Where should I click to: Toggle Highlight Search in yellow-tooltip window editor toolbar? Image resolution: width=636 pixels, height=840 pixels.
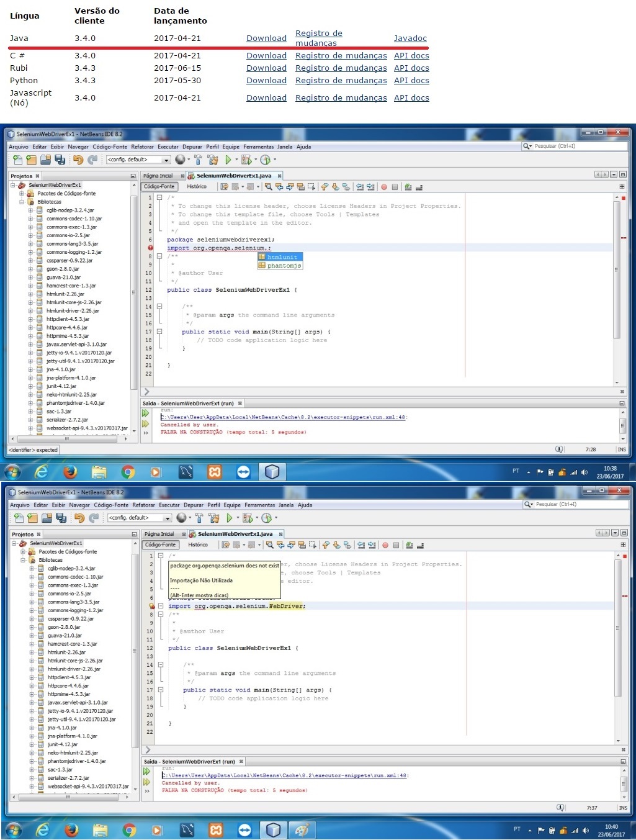(x=302, y=545)
